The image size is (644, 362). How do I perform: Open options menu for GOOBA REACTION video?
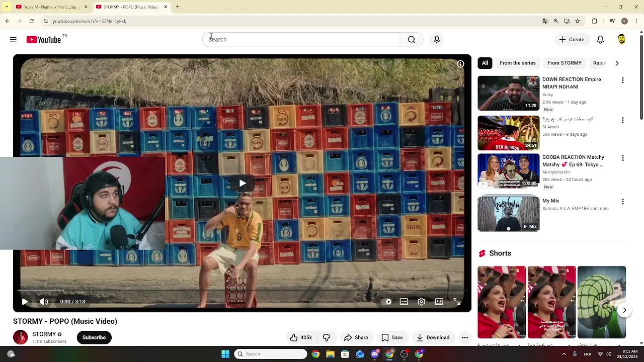pyautogui.click(x=623, y=158)
